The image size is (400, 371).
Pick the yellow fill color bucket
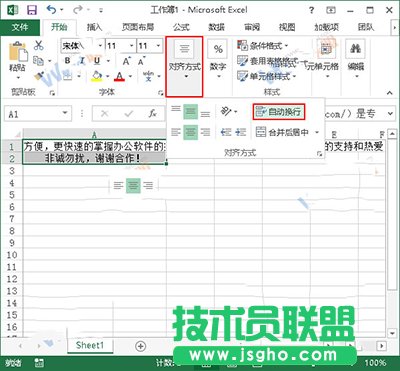[97, 76]
